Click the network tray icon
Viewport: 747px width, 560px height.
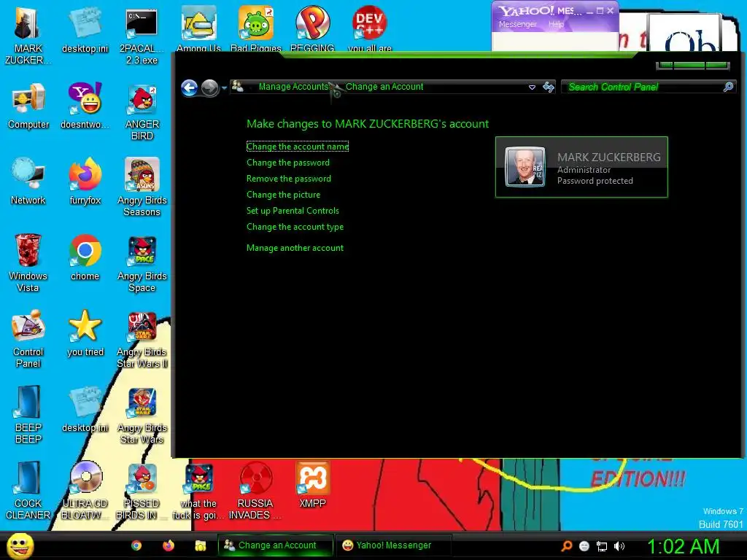(x=602, y=546)
